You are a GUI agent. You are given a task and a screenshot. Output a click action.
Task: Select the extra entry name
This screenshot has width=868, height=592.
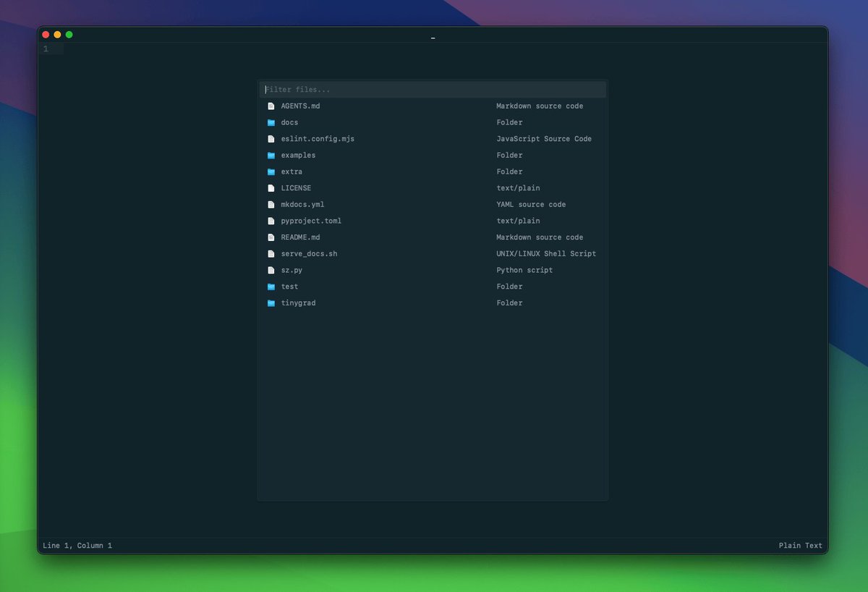[x=292, y=172]
